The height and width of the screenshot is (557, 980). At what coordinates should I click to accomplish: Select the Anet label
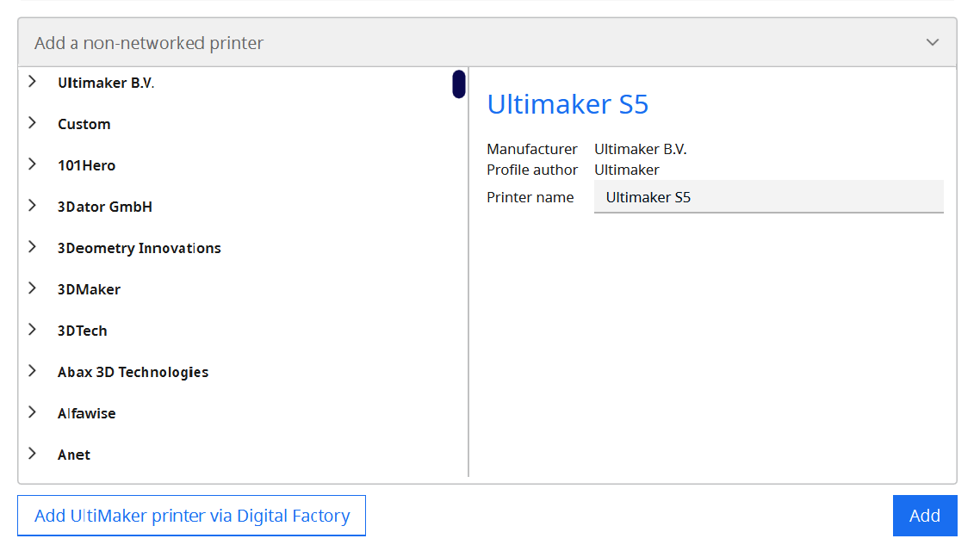pyautogui.click(x=74, y=455)
